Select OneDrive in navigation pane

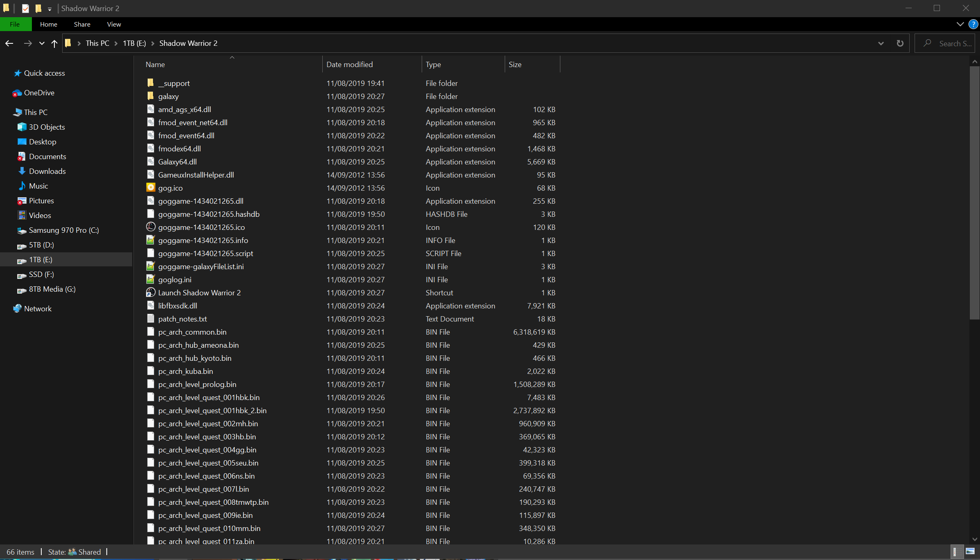[39, 93]
